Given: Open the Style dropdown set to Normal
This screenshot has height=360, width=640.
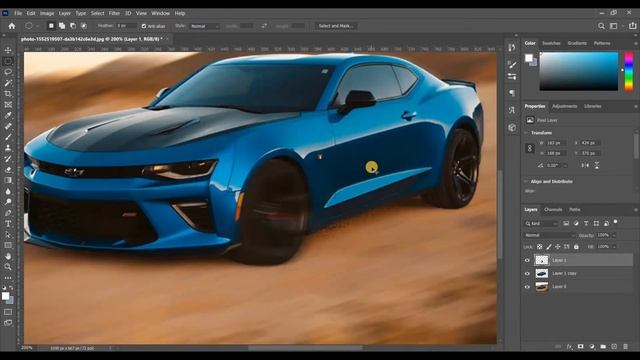Looking at the screenshot, I should tap(204, 26).
